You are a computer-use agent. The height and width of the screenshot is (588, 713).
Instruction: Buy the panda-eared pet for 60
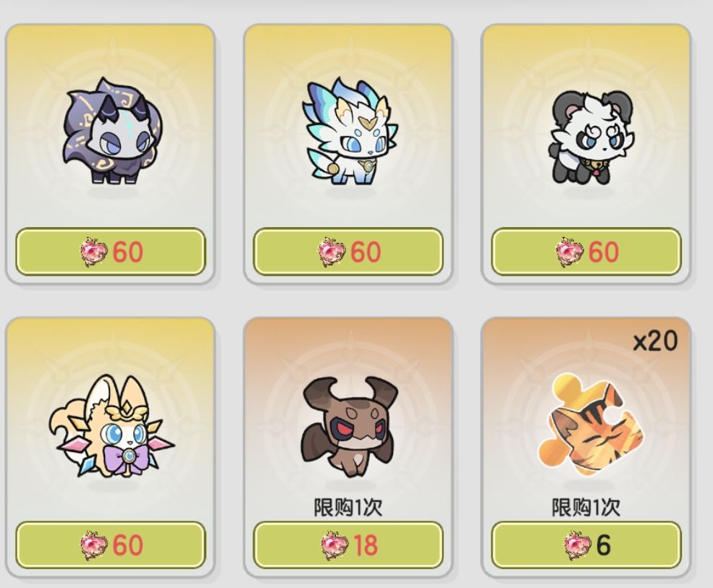click(586, 251)
